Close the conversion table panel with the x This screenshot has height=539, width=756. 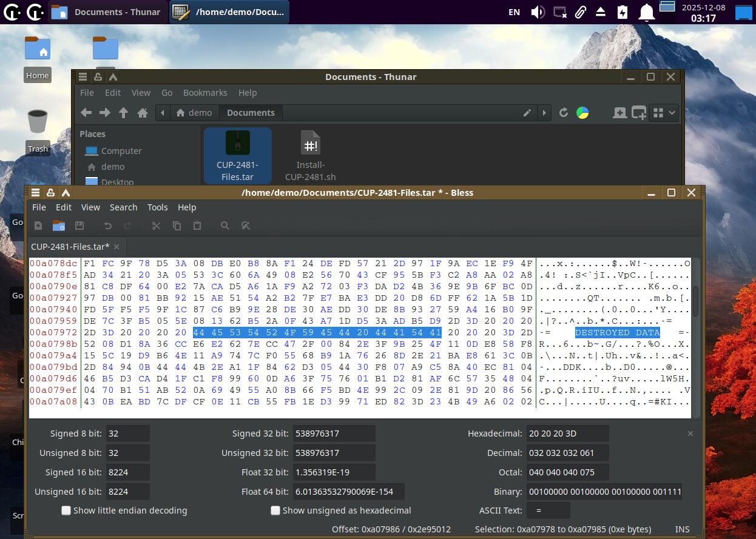[x=690, y=434]
